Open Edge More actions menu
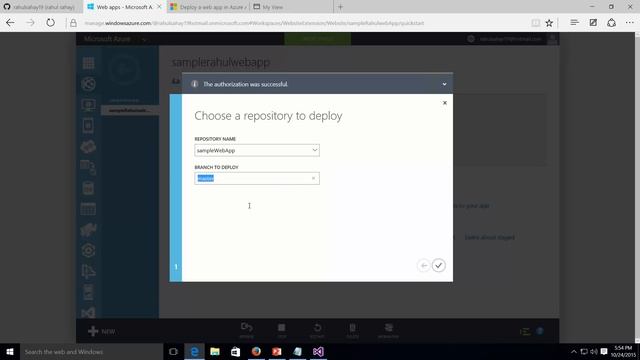The height and width of the screenshot is (360, 640). click(630, 23)
